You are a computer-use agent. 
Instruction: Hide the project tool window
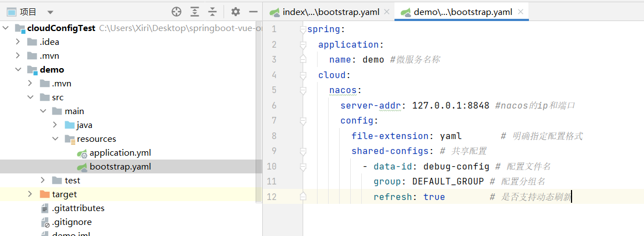[x=253, y=12]
